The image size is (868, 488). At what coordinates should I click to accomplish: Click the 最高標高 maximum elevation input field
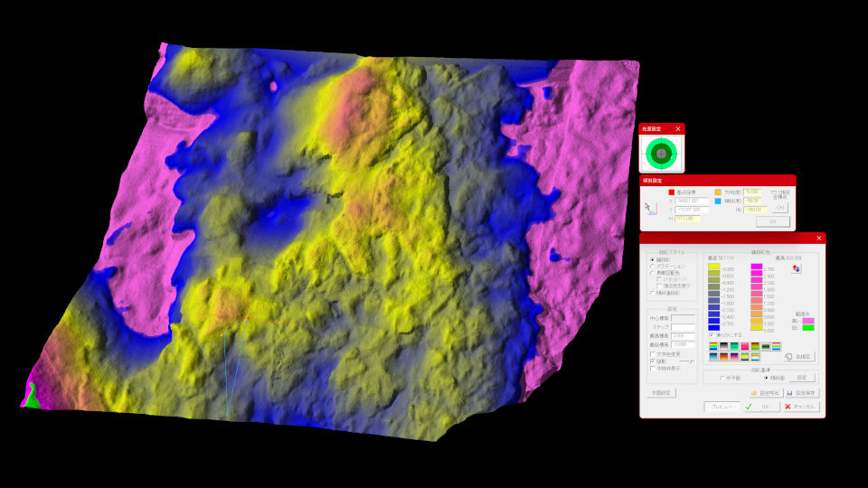[683, 335]
